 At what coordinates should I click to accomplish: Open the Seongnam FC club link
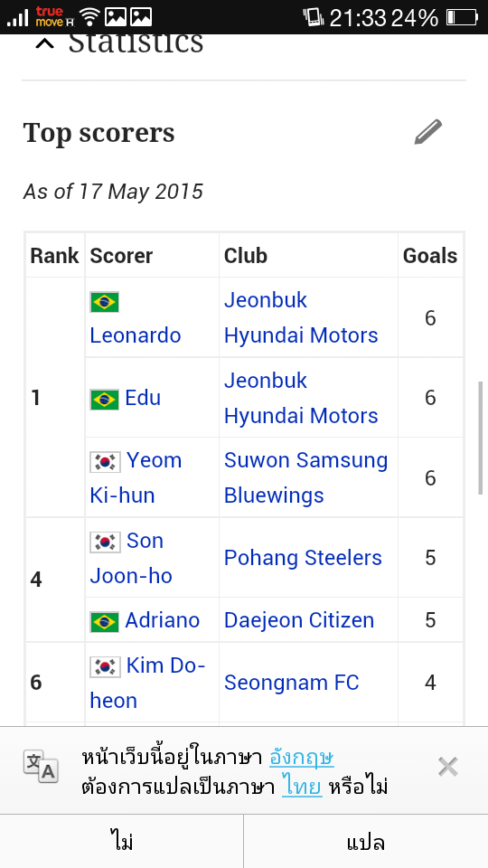point(291,683)
